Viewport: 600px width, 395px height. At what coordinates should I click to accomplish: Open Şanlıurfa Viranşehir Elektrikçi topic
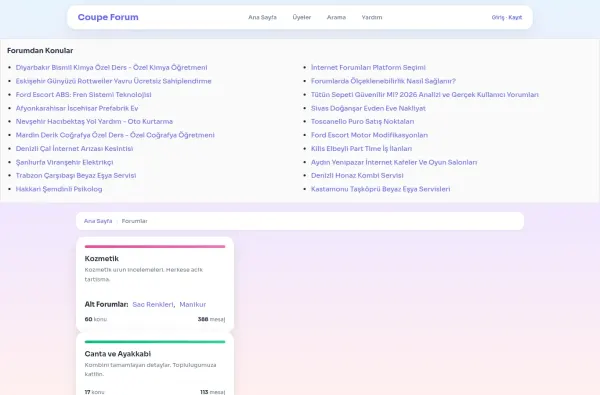64,162
